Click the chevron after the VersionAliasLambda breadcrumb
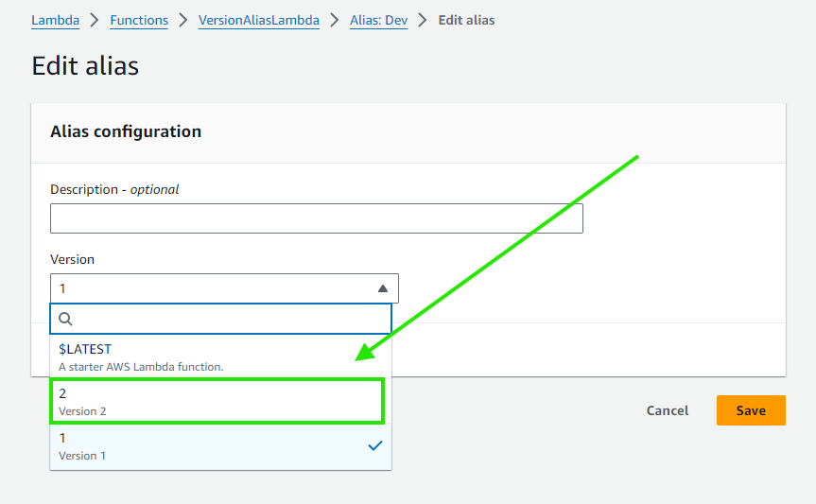This screenshot has width=816, height=504. pos(333,20)
